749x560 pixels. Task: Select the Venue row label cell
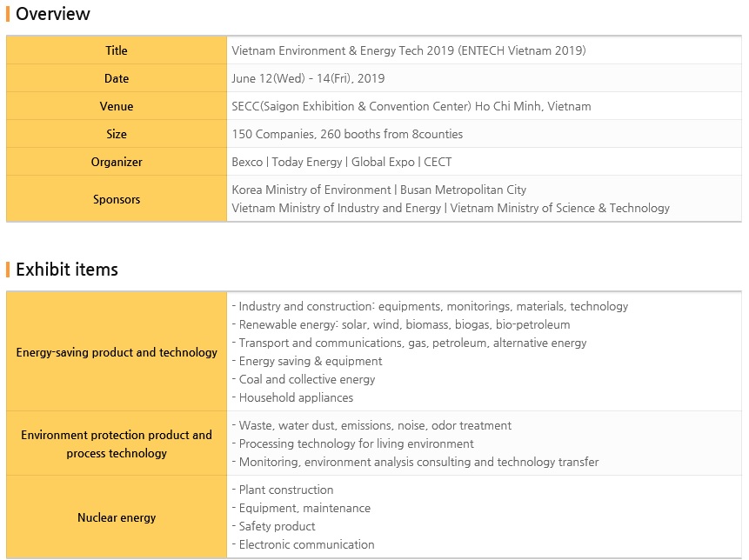click(x=117, y=106)
